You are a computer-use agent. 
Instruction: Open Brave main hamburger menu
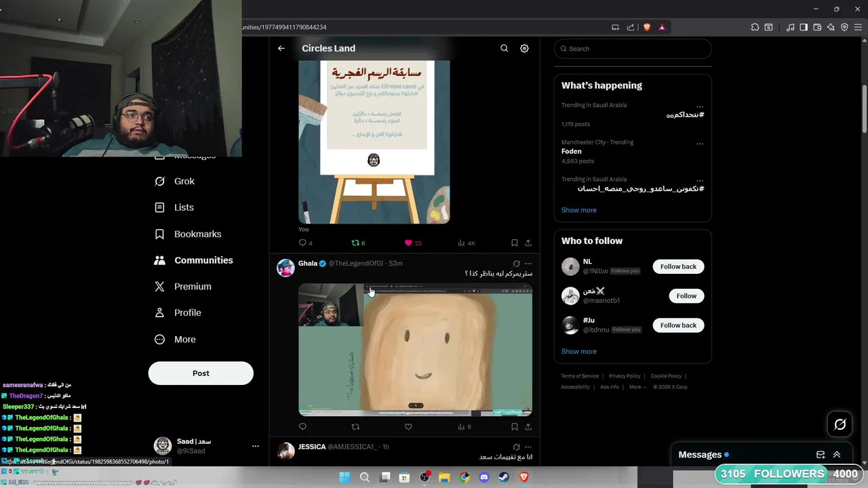pos(858,27)
